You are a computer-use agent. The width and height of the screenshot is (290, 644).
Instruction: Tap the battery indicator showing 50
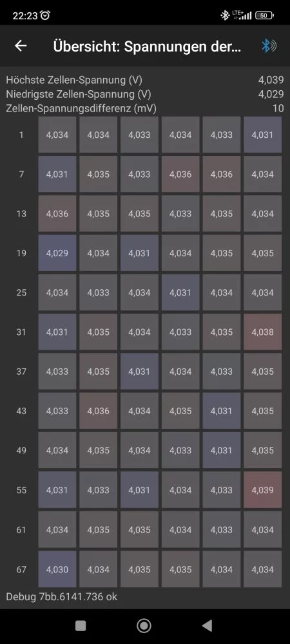pos(264,15)
